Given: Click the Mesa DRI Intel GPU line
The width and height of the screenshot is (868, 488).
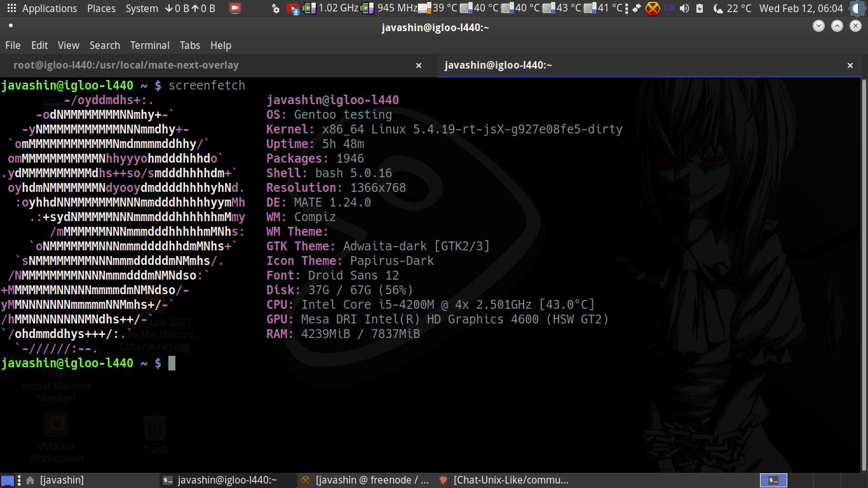Looking at the screenshot, I should tap(438, 319).
